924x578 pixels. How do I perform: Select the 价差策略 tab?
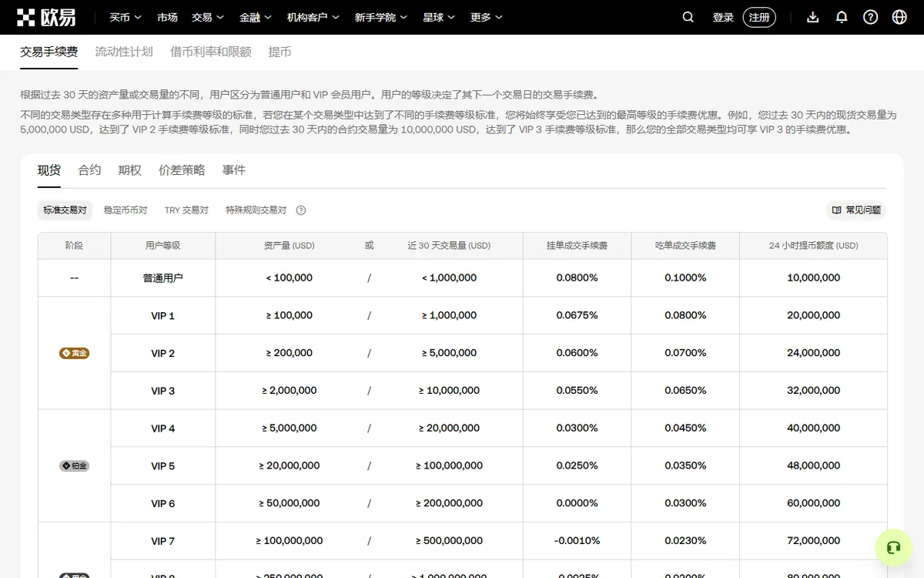click(182, 170)
